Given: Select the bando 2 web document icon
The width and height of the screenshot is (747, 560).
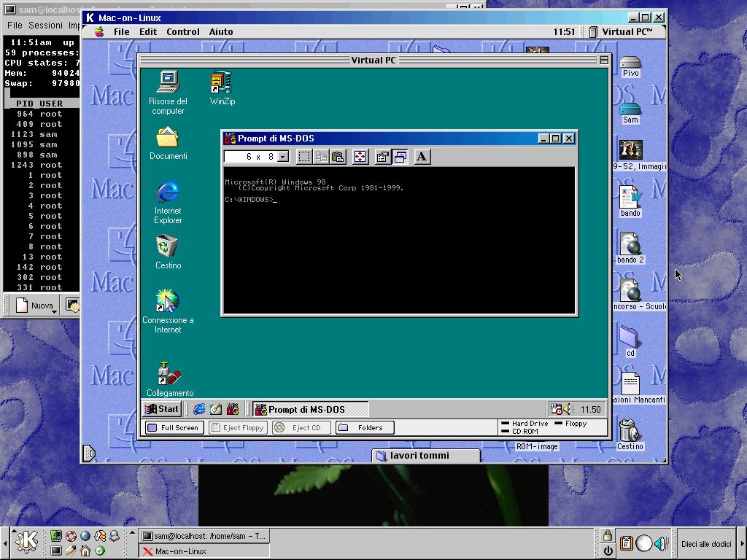Looking at the screenshot, I should 630,248.
